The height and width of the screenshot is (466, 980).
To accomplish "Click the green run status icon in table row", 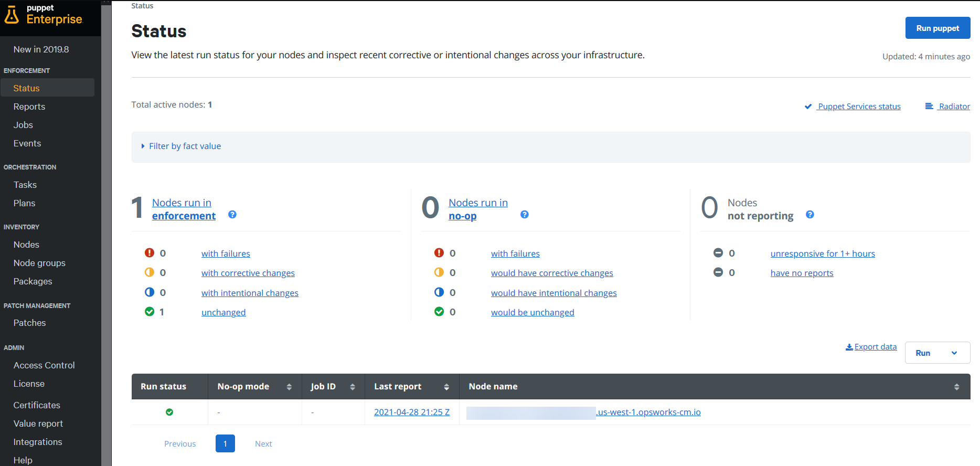I will click(169, 412).
